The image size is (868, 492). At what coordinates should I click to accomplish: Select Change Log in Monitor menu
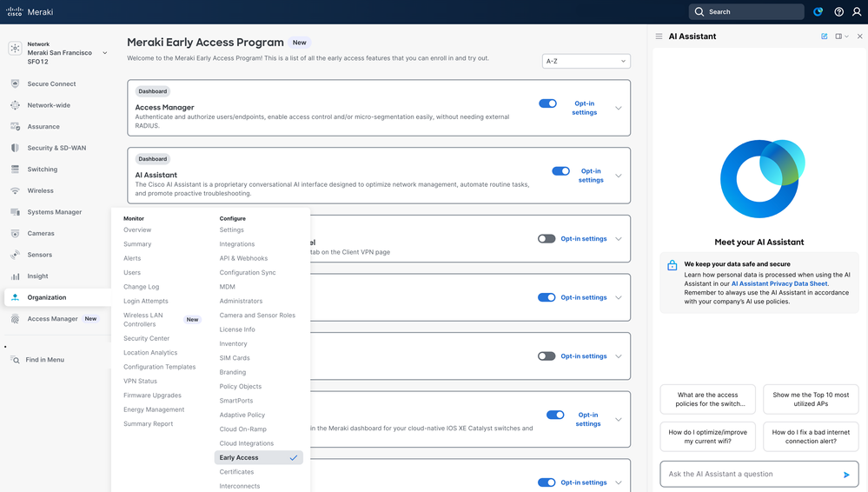click(141, 287)
